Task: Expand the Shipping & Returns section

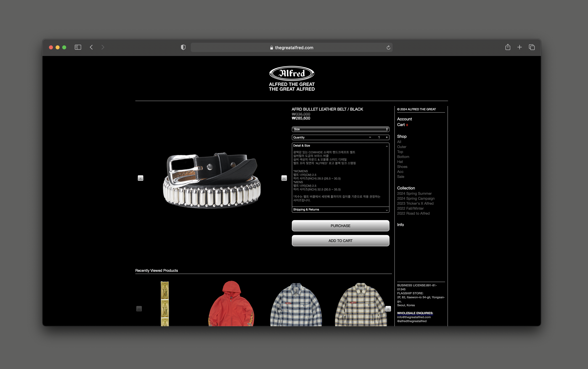Action: click(340, 210)
